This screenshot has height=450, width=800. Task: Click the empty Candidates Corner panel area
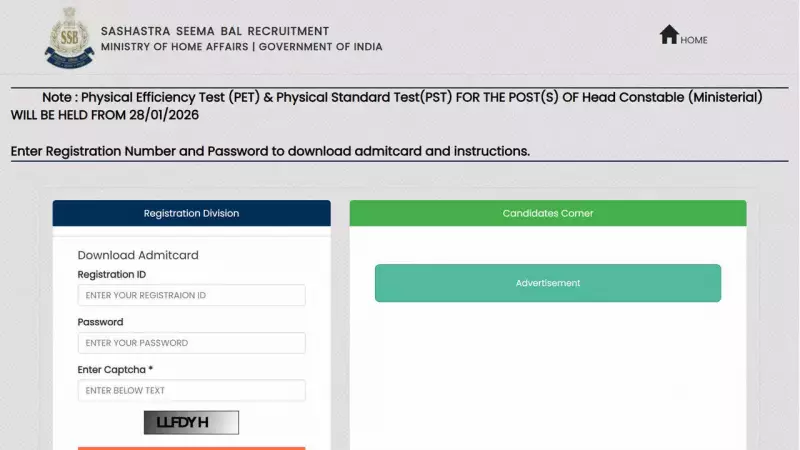pos(547,370)
